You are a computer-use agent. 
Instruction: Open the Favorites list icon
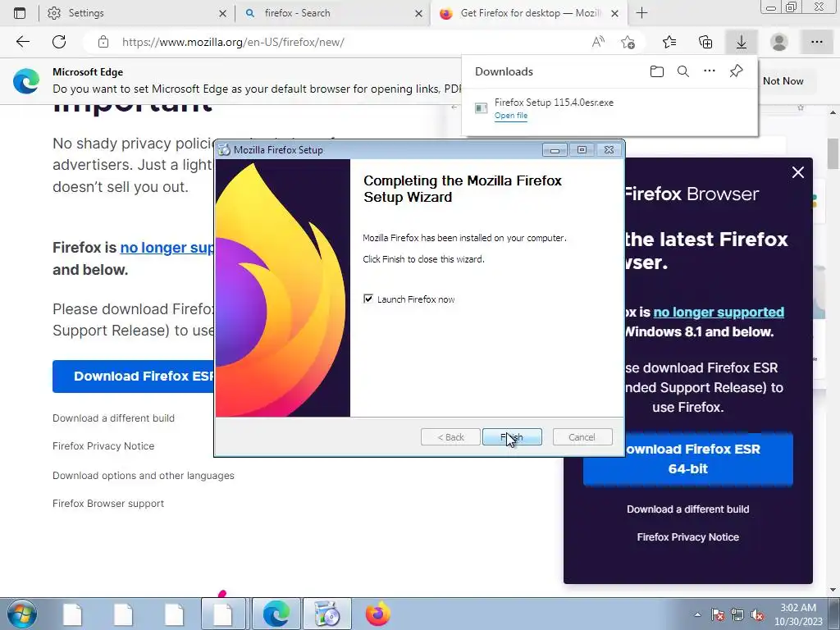[669, 42]
